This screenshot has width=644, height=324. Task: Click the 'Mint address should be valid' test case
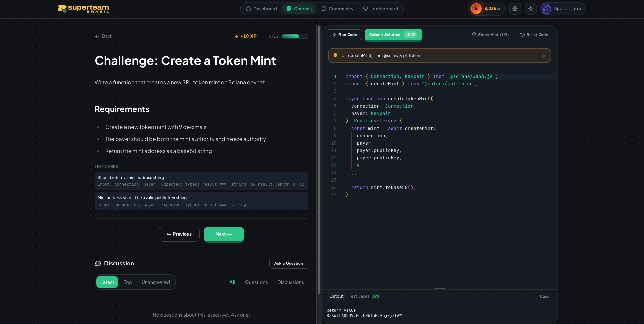pos(201,201)
